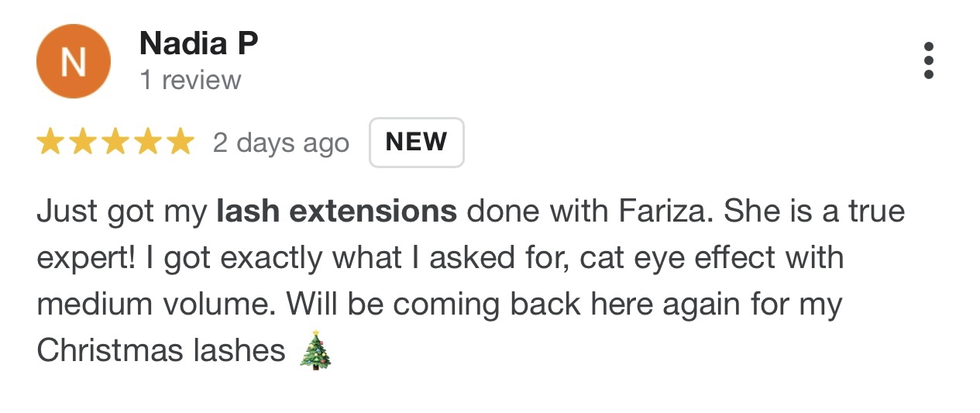Click the fifth yellow rating star
Image resolution: width=980 pixels, height=413 pixels.
[180, 143]
